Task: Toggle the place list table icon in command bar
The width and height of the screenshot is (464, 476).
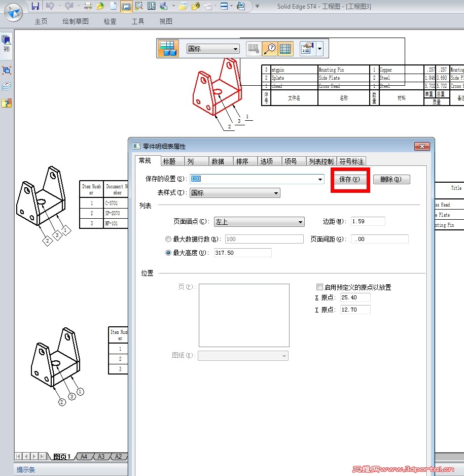Action: (x=285, y=49)
